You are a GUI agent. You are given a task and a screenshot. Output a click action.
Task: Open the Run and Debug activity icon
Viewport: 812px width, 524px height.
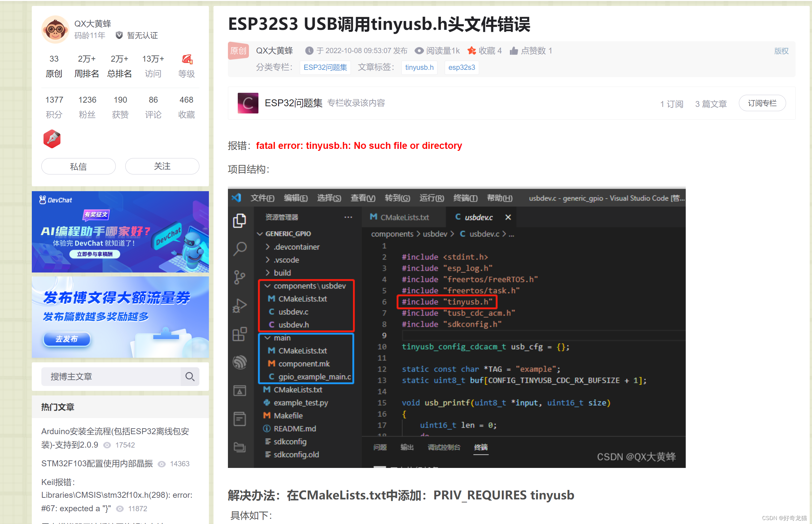coord(240,306)
